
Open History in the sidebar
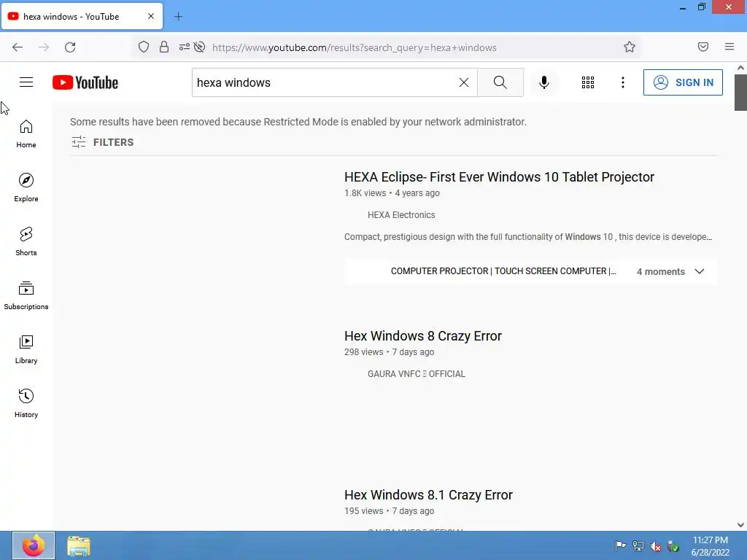(x=26, y=402)
